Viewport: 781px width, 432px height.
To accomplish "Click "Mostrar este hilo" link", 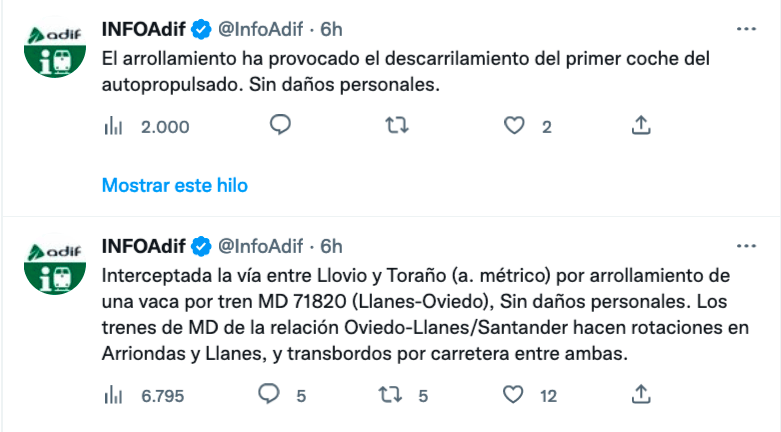I will (x=175, y=185).
